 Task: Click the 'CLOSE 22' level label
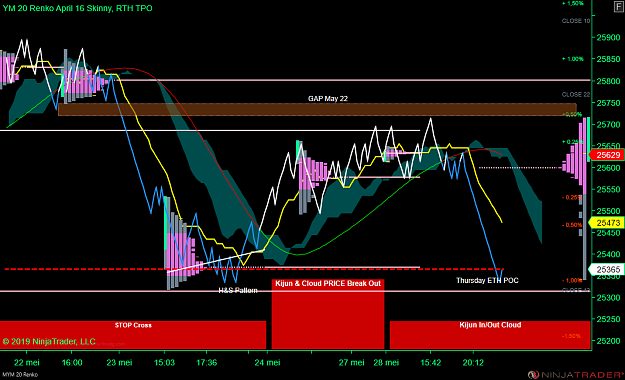(x=576, y=95)
